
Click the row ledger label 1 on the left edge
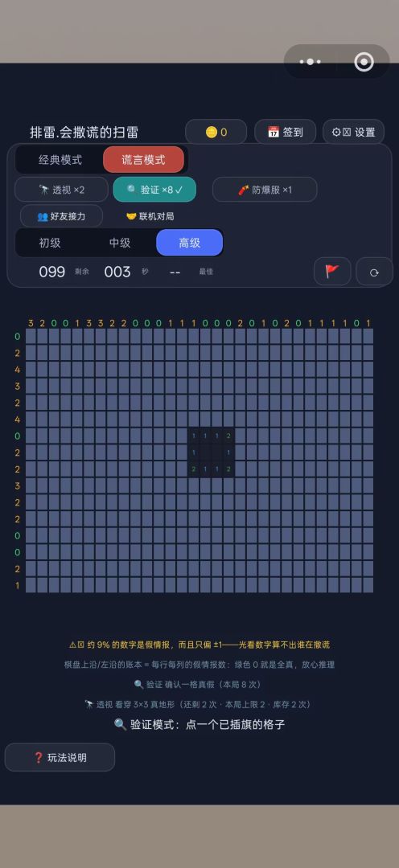coord(17,585)
